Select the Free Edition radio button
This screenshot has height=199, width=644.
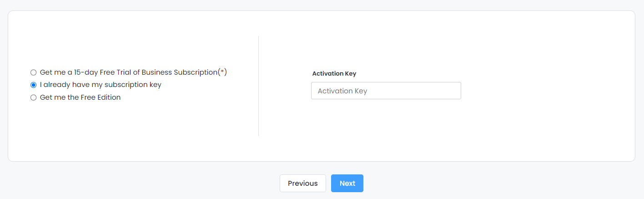[33, 97]
